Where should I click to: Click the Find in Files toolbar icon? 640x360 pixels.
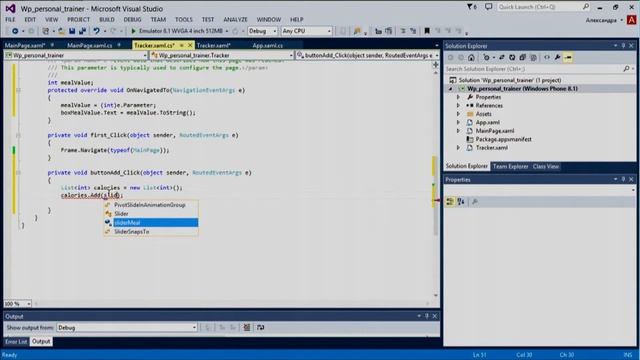click(358, 31)
